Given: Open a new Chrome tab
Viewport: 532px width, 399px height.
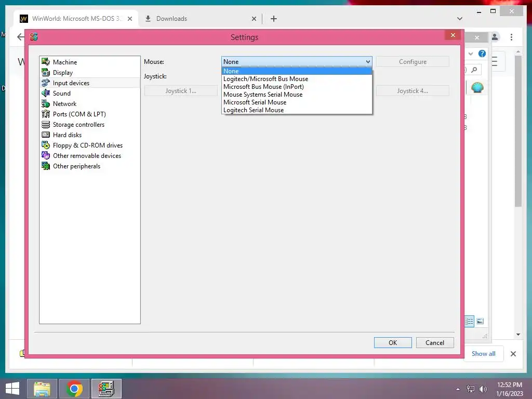Looking at the screenshot, I should pos(274,19).
